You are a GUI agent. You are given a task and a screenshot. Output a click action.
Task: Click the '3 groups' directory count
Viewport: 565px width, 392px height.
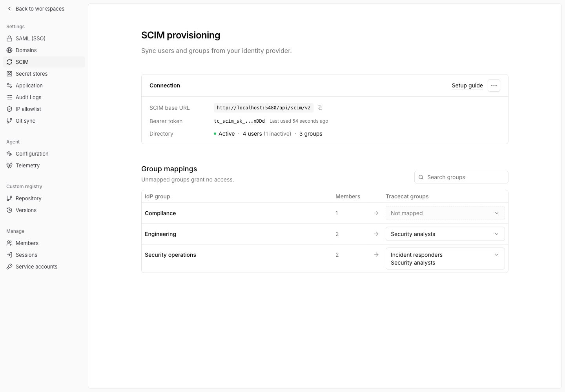click(x=311, y=134)
